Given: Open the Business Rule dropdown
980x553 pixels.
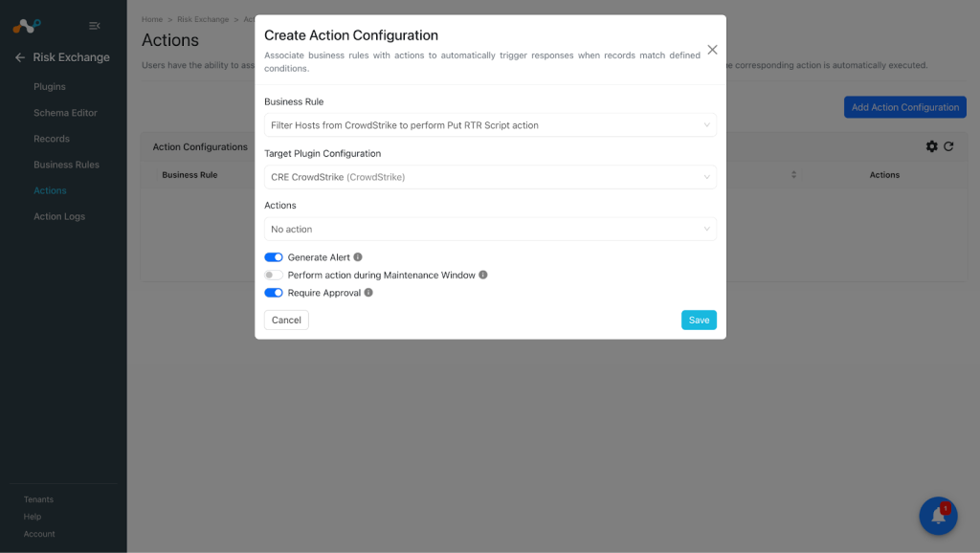Looking at the screenshot, I should pos(490,125).
